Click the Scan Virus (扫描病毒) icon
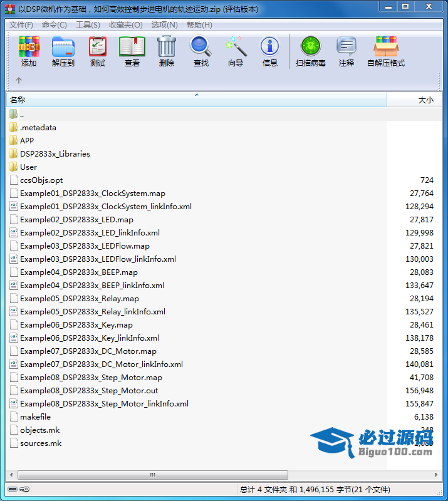The height and width of the screenshot is (501, 448). [x=311, y=46]
